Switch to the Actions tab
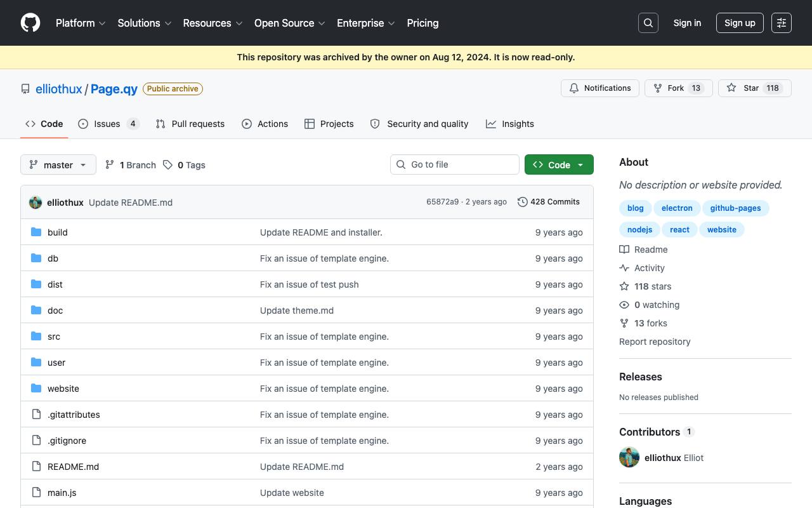The image size is (812, 508). (265, 124)
